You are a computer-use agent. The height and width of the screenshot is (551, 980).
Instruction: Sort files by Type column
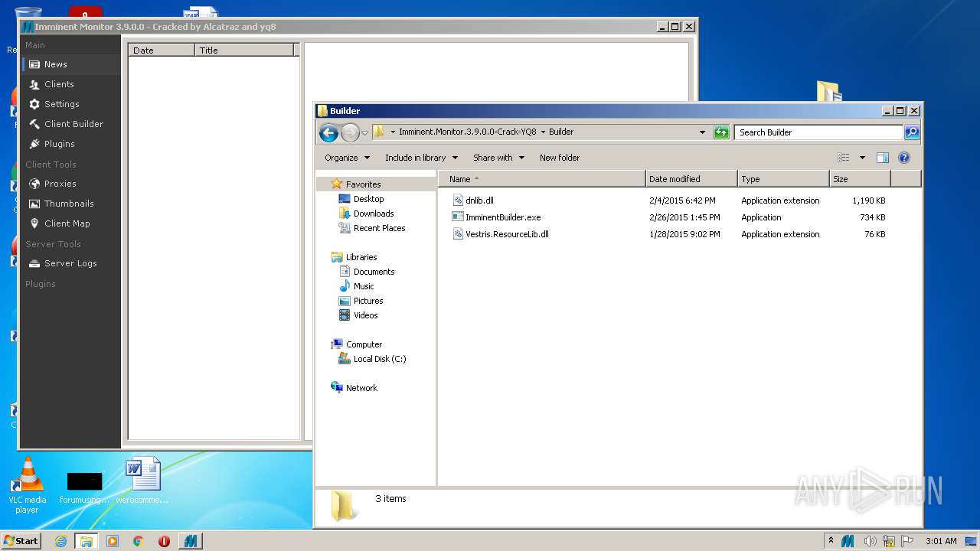[783, 179]
